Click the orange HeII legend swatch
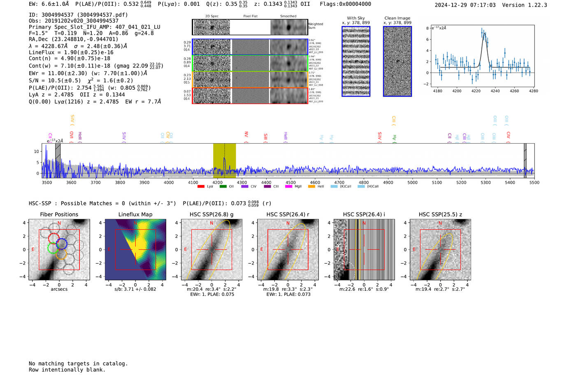 coord(311,186)
